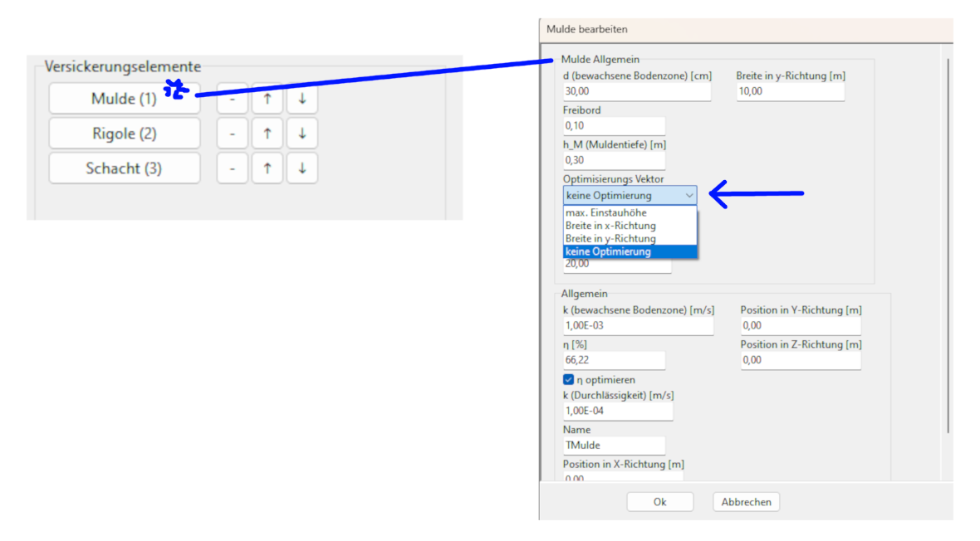The width and height of the screenshot is (980, 541).
Task: Remove the Mulde (1) element with minus
Action: click(x=233, y=99)
